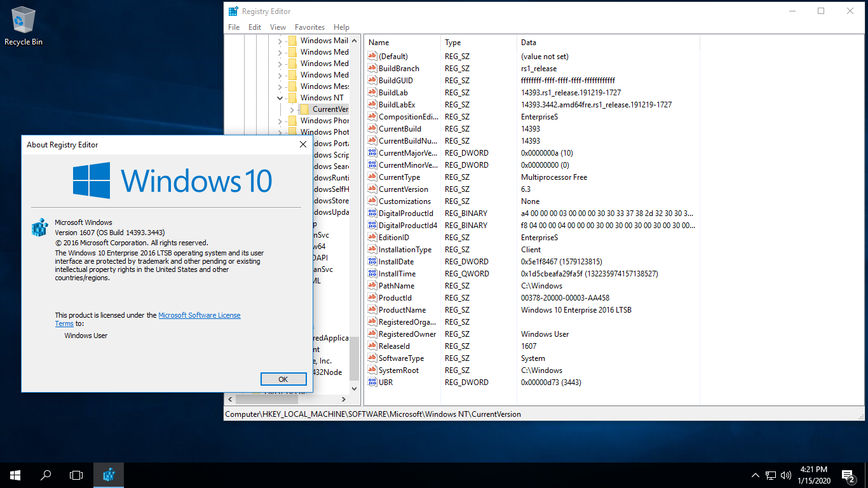Select the ReleaseId value name

point(394,346)
